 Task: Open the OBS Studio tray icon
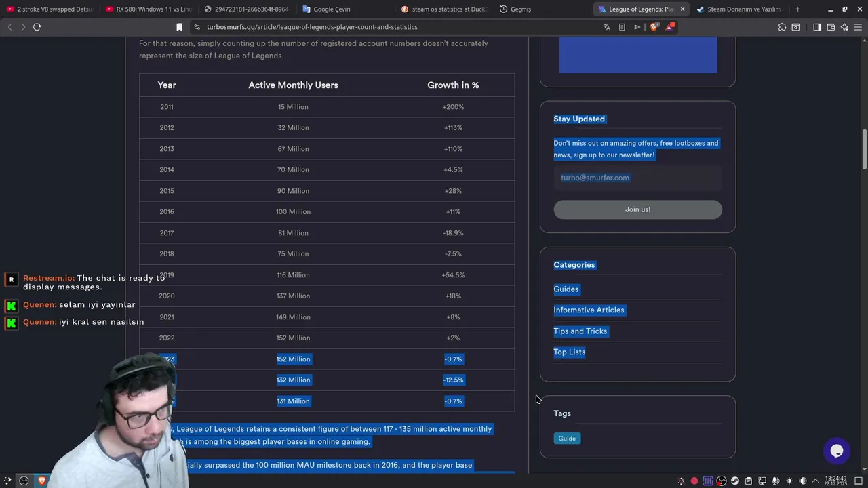[722, 481]
